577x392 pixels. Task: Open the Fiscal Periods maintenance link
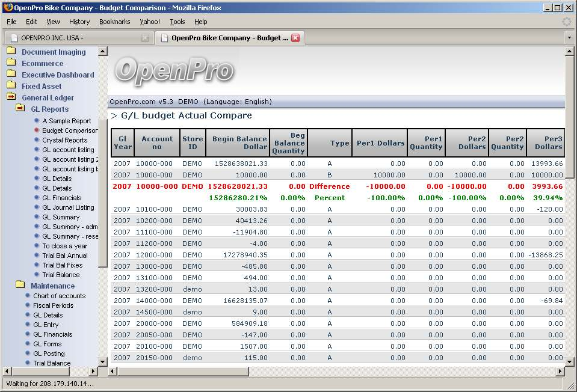pyautogui.click(x=53, y=305)
